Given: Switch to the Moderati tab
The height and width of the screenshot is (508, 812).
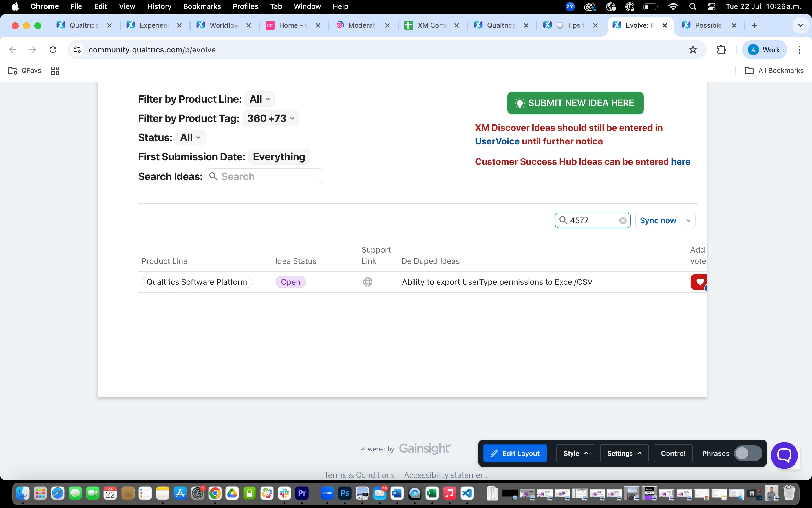Looking at the screenshot, I should (x=363, y=25).
